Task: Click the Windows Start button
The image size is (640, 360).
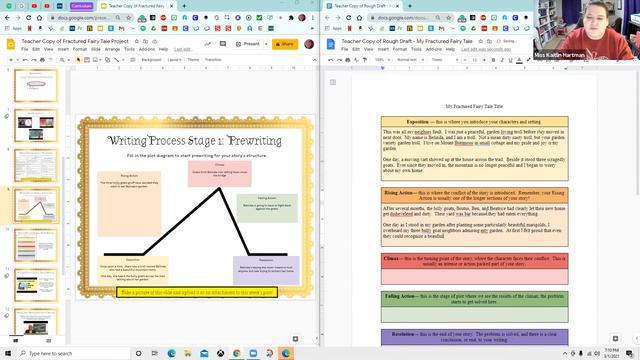Action: [8, 353]
